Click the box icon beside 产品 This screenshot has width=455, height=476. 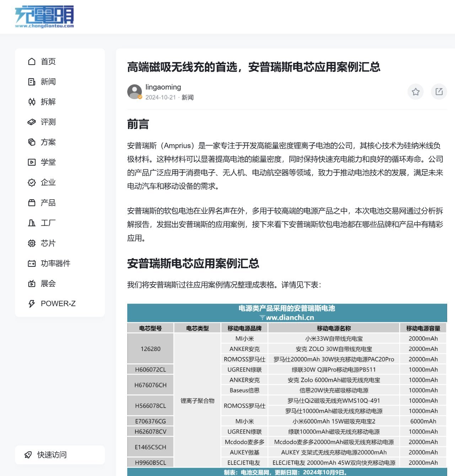(32, 203)
